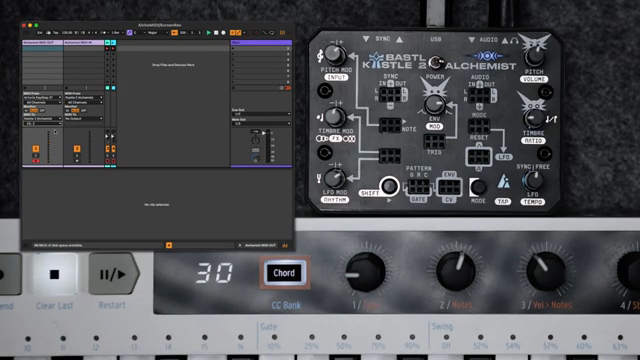640x360 pixels.
Task: Toggle track activator 1 on Alchemist MIDI OUT
Action: [x=36, y=149]
